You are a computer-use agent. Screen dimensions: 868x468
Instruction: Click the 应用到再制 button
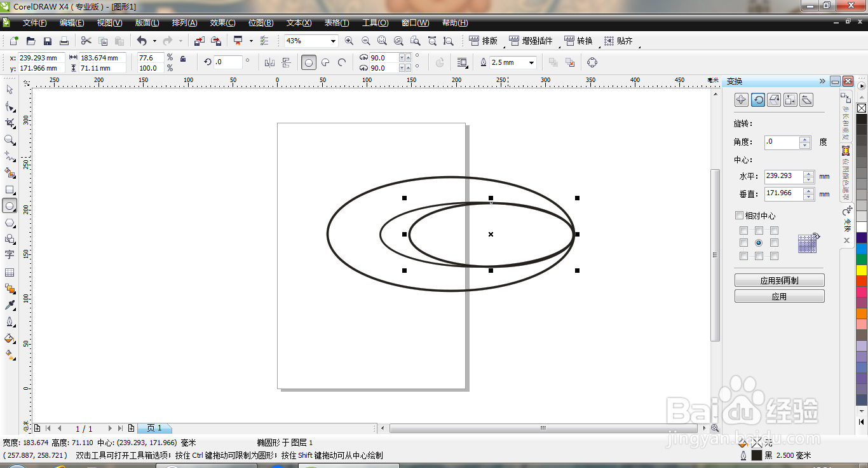click(x=779, y=280)
